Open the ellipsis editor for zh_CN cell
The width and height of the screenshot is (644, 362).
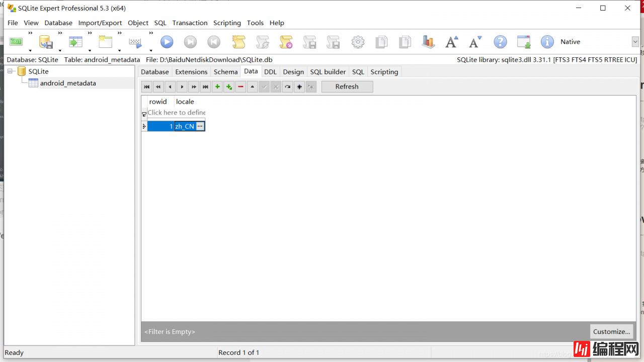tap(200, 126)
